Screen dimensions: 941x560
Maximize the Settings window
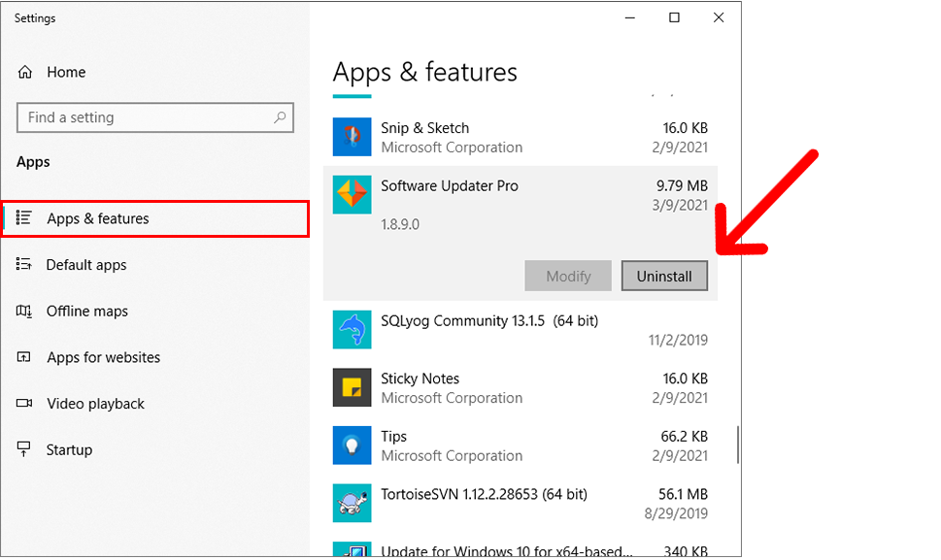pos(675,18)
